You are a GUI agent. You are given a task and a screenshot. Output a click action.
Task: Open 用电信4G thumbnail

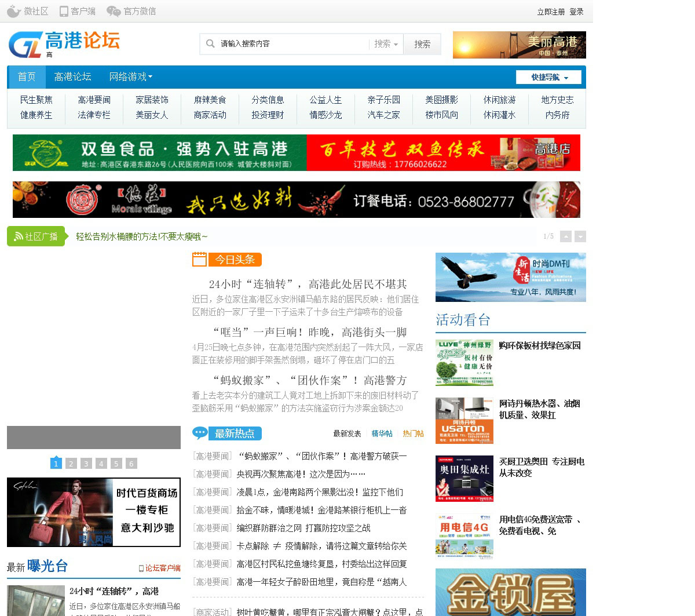pos(464,537)
